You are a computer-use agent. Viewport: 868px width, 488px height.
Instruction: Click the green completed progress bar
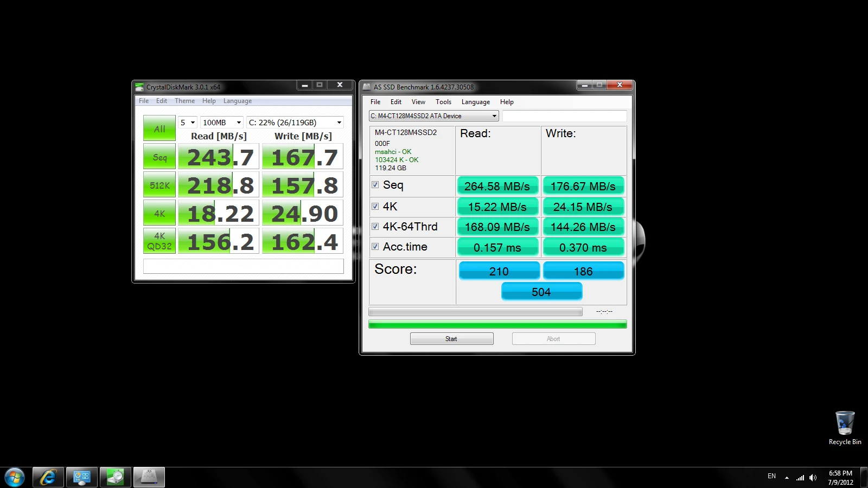coord(497,324)
